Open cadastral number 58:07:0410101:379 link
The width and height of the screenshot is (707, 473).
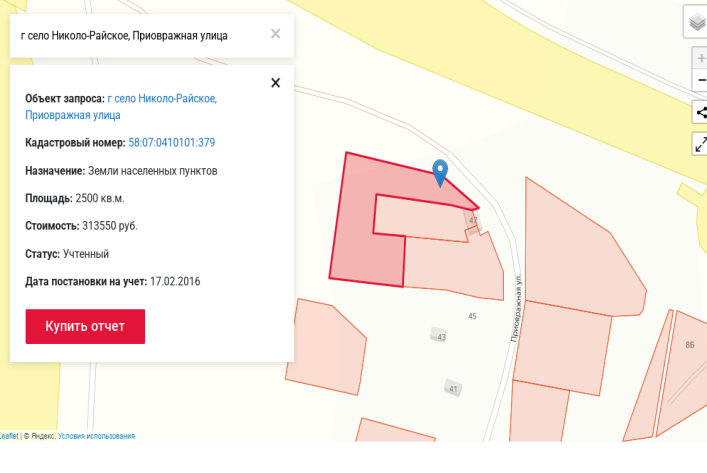point(171,143)
